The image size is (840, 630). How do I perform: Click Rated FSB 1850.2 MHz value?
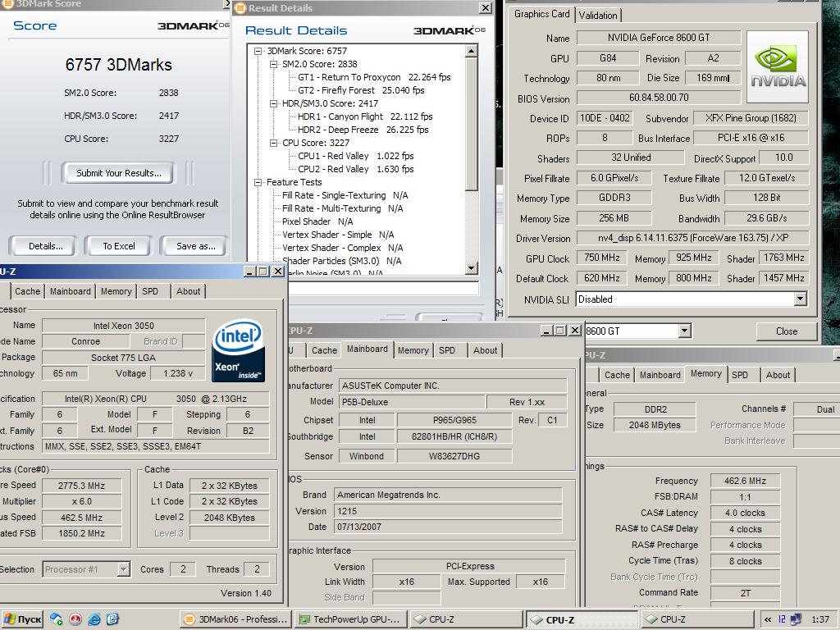[x=82, y=533]
